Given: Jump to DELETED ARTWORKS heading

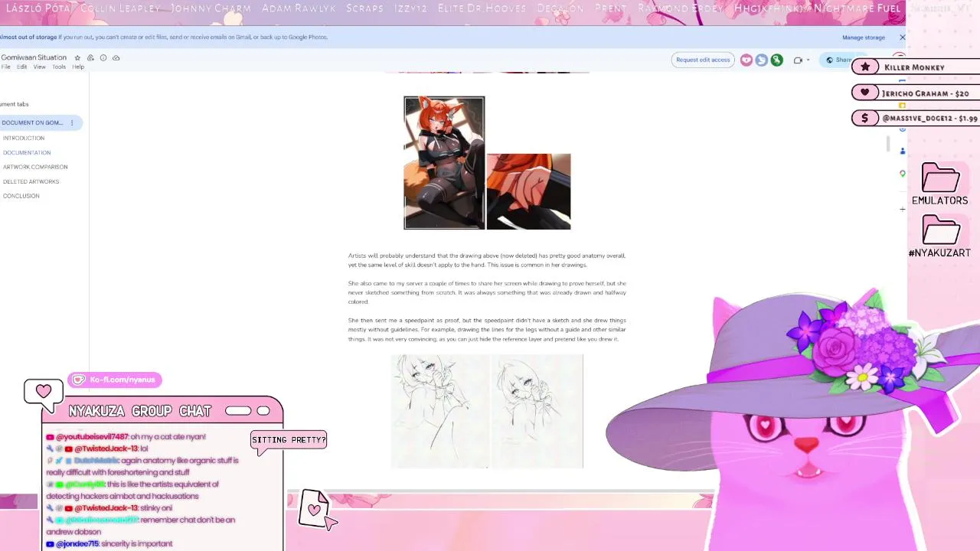Looking at the screenshot, I should coord(31,181).
